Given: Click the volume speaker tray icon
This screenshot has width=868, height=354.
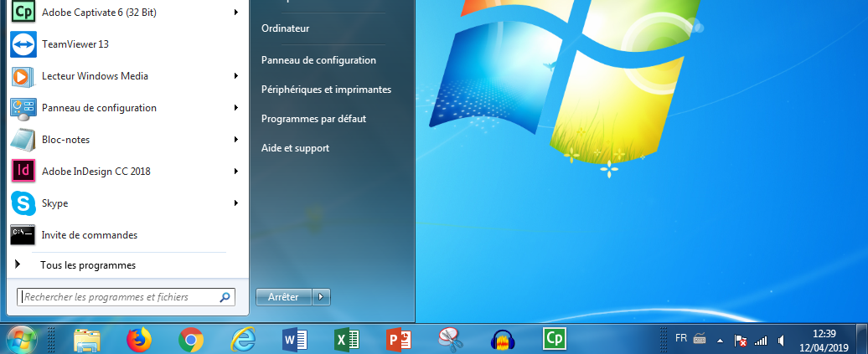Looking at the screenshot, I should pos(781,340).
